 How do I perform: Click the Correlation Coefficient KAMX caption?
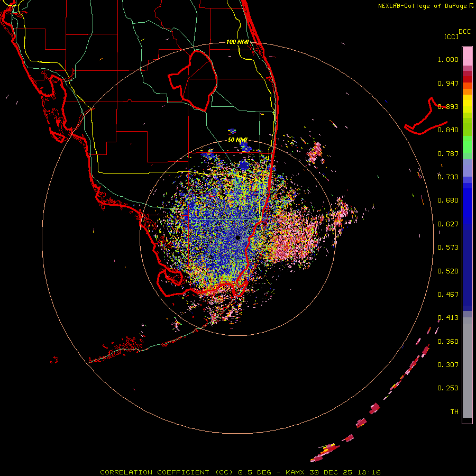click(x=240, y=472)
